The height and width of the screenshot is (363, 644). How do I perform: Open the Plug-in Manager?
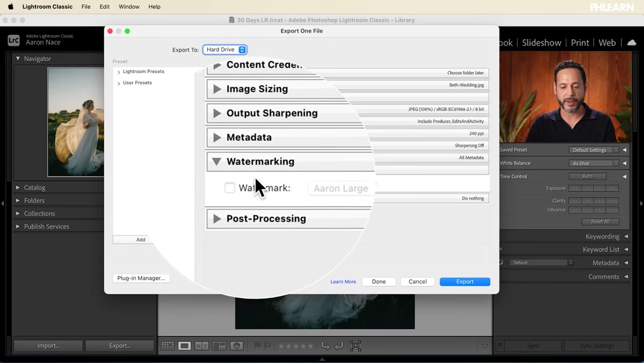coord(141,278)
